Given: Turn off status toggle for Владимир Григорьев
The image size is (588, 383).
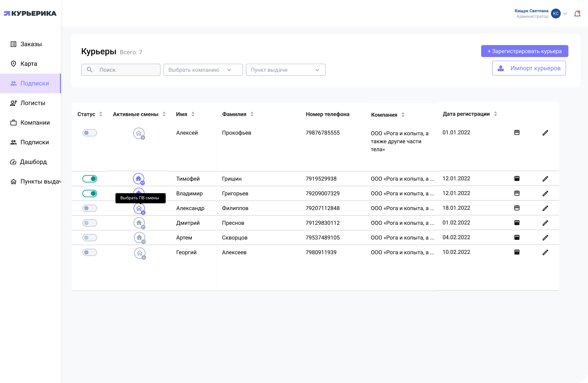Looking at the screenshot, I should [x=90, y=193].
